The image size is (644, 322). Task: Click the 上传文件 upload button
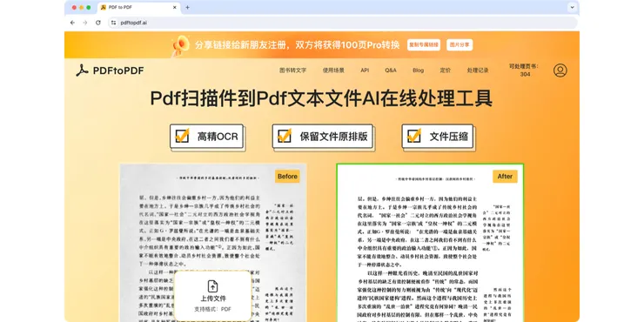212,296
